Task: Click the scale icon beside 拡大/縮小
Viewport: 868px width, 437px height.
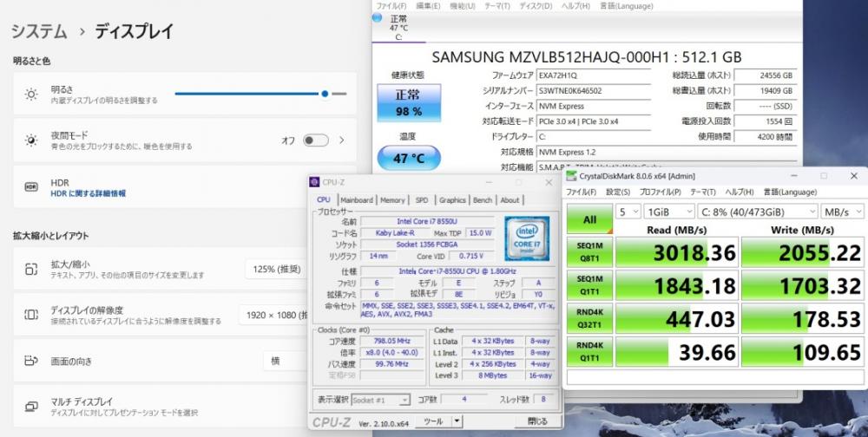Action: 31,270
